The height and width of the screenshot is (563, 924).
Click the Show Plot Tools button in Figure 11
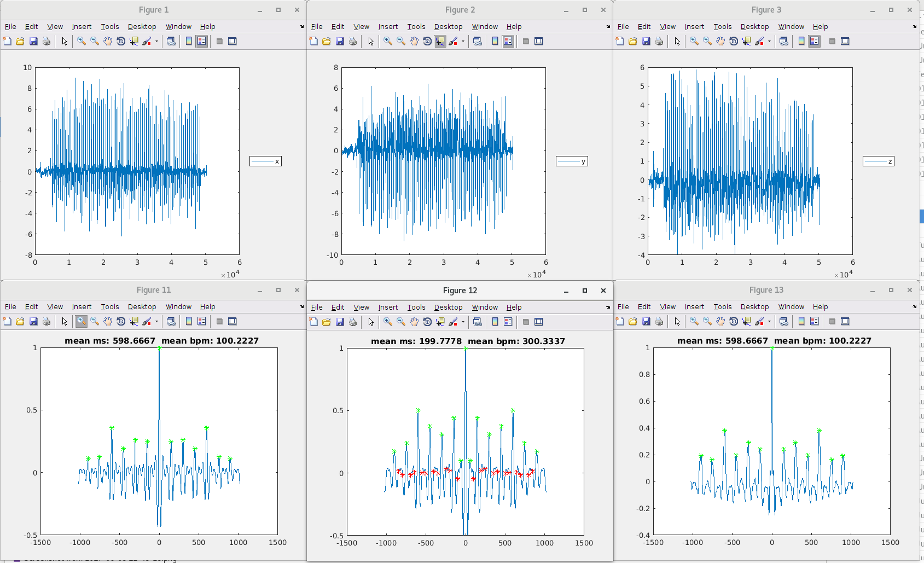click(x=233, y=321)
